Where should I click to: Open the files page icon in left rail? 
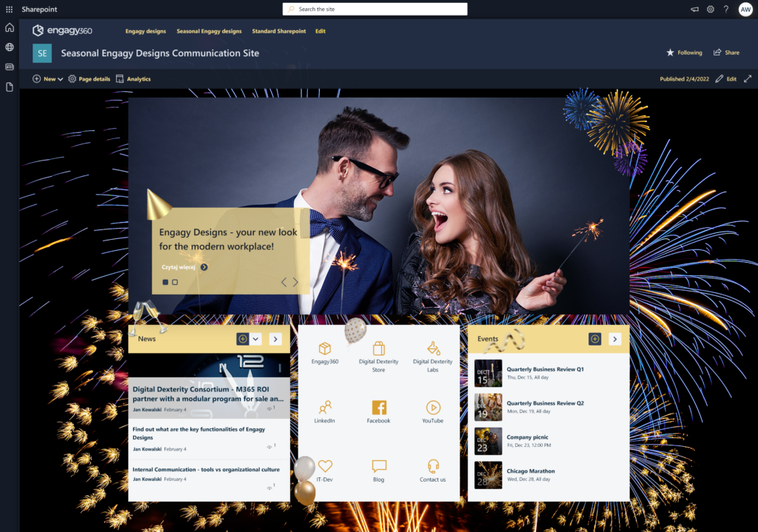(x=10, y=87)
